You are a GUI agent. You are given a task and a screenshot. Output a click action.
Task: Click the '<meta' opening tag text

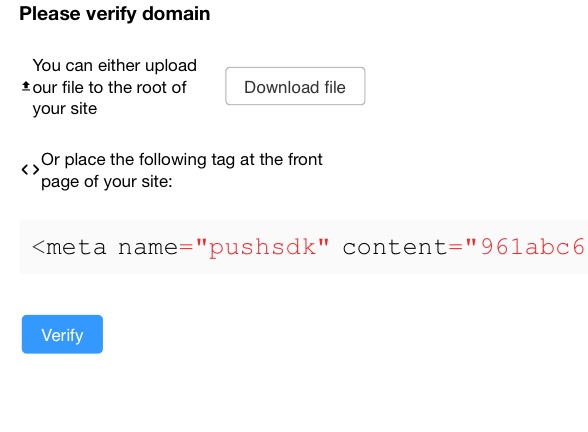(69, 247)
